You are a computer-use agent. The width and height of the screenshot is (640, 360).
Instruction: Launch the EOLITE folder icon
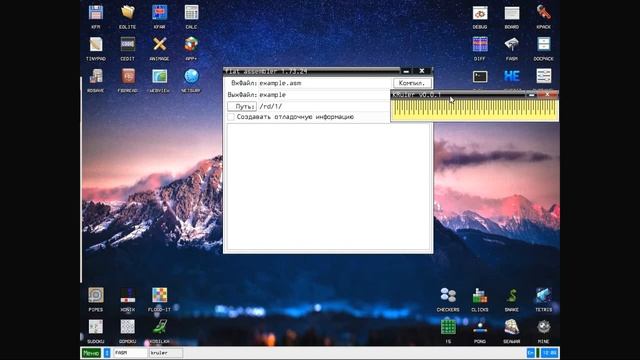(127, 13)
